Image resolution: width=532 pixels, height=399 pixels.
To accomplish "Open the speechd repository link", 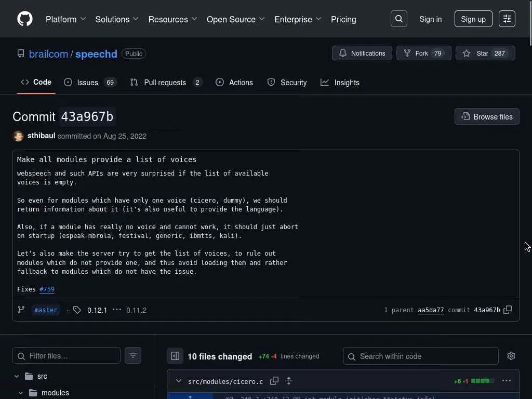I will pos(96,54).
